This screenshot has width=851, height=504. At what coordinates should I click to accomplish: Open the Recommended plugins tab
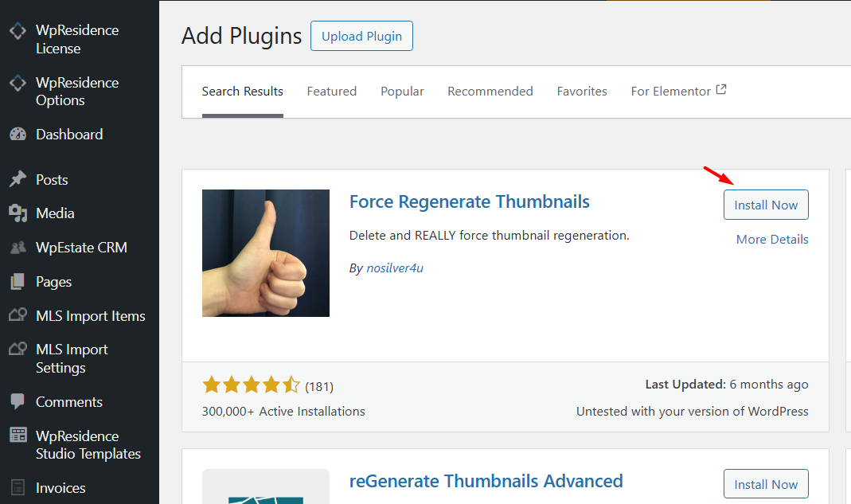pyautogui.click(x=490, y=92)
